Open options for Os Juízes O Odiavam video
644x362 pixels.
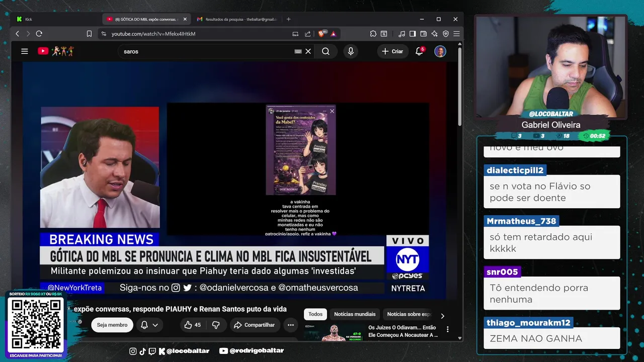(x=447, y=329)
